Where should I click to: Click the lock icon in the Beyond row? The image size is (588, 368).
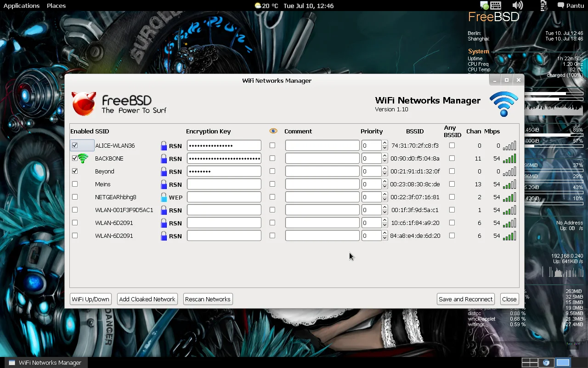point(164,172)
